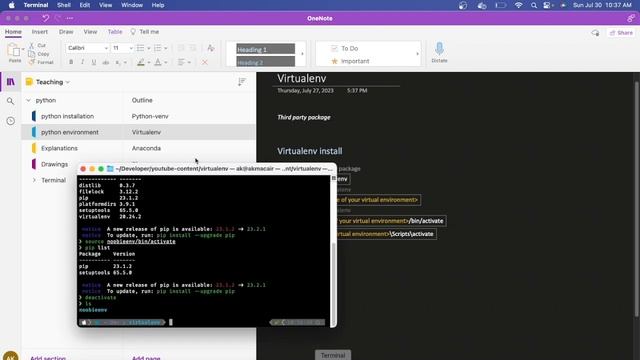Click the red delete X icon

[x=205, y=62]
